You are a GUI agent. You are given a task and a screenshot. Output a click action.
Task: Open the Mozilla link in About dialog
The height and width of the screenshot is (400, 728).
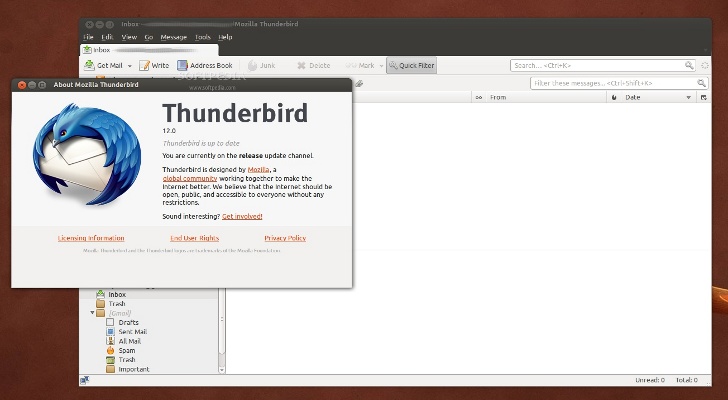point(258,170)
